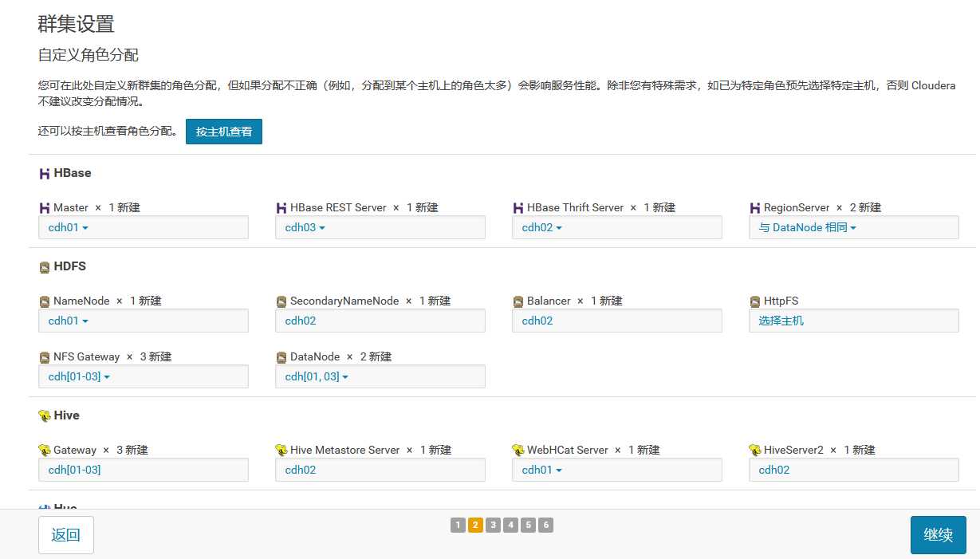Click the icon beside HttpFS role
The image size is (980, 559).
pyautogui.click(x=755, y=301)
